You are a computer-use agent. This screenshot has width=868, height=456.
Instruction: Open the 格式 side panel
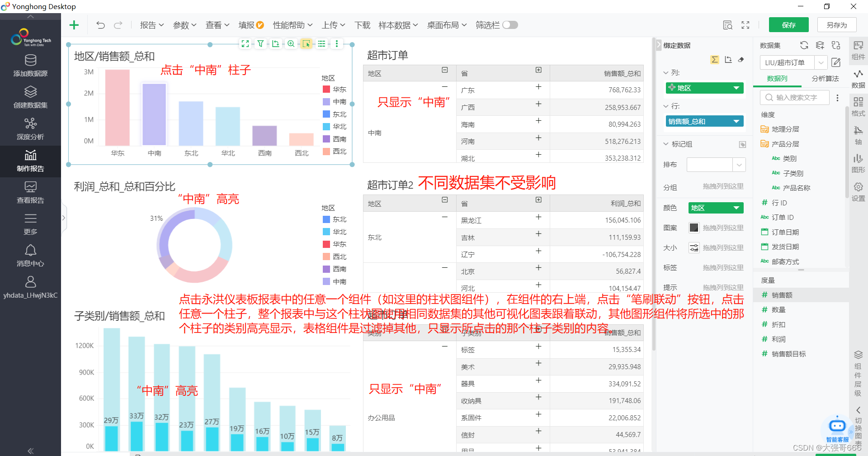858,107
